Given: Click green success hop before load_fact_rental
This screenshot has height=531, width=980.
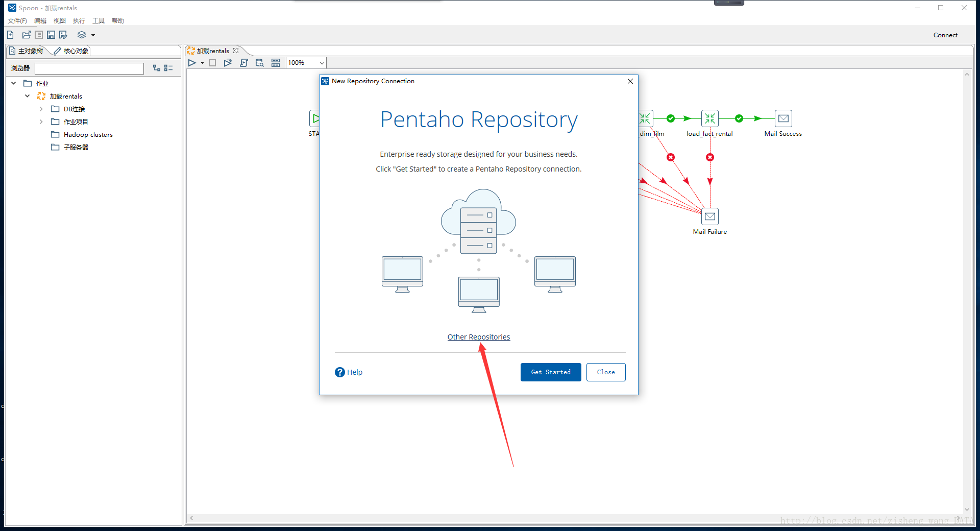Looking at the screenshot, I should pos(671,118).
